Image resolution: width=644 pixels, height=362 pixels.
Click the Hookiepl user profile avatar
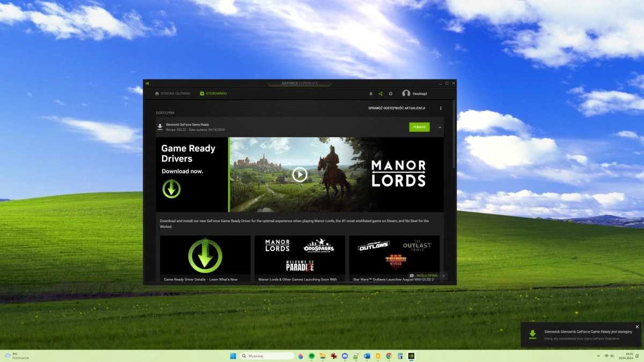tap(407, 93)
